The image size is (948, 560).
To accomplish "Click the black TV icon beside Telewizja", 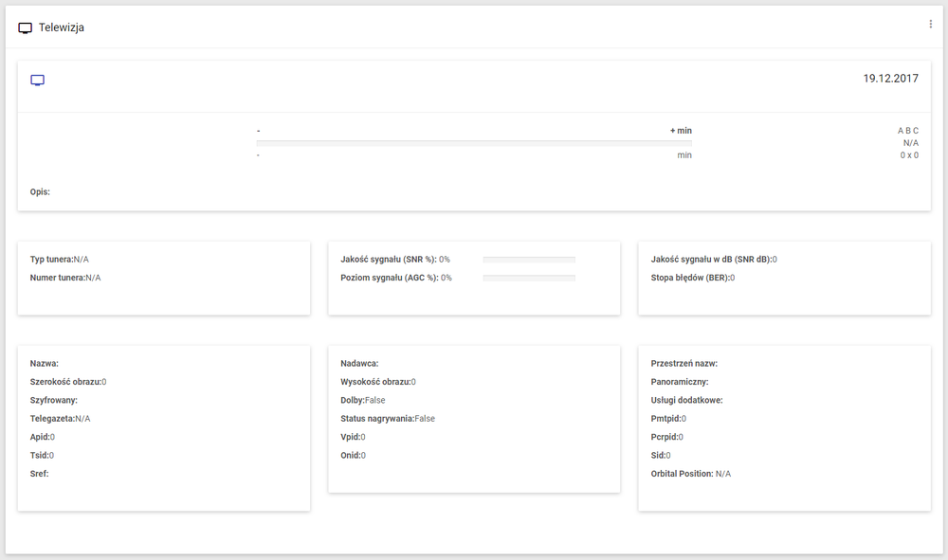I will coord(26,27).
